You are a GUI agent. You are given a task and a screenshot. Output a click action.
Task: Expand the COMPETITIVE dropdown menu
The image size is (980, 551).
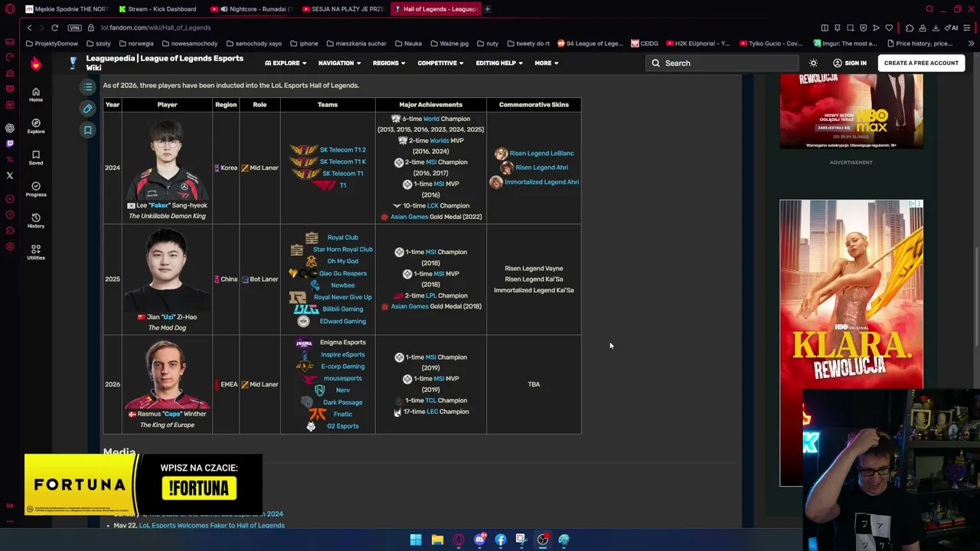point(440,64)
